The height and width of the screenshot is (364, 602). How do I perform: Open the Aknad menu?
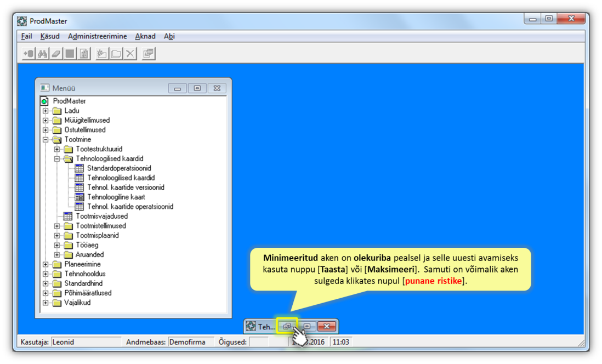coord(145,36)
